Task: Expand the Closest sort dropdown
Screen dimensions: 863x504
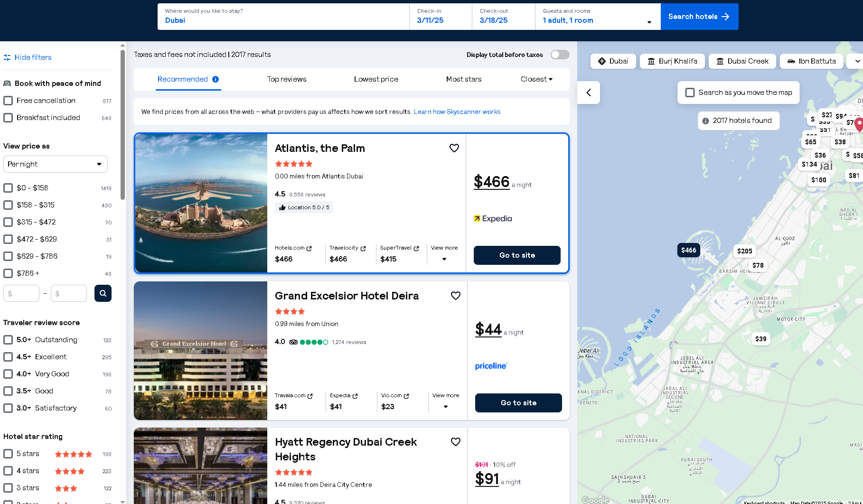Action: point(536,79)
